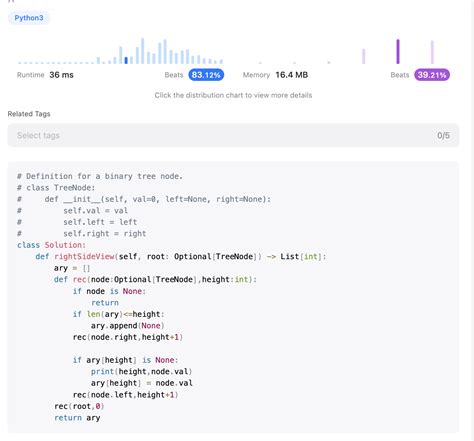Click the 'ary.append(None)' code line

point(128,326)
